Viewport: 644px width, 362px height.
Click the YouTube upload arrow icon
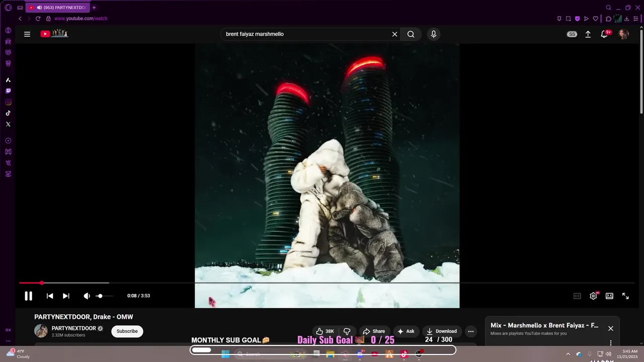pyautogui.click(x=588, y=34)
